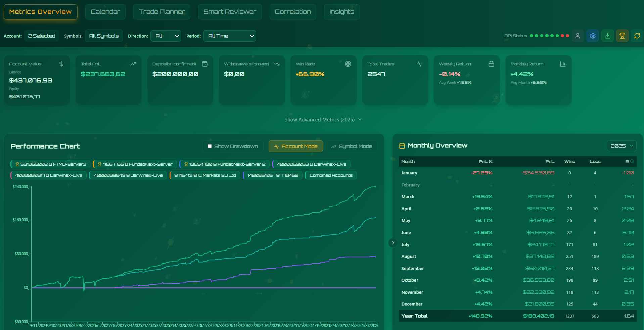Toggle 11667765 @ FundedNext-Server account series
Image resolution: width=644 pixels, height=330 pixels.
pyautogui.click(x=135, y=164)
